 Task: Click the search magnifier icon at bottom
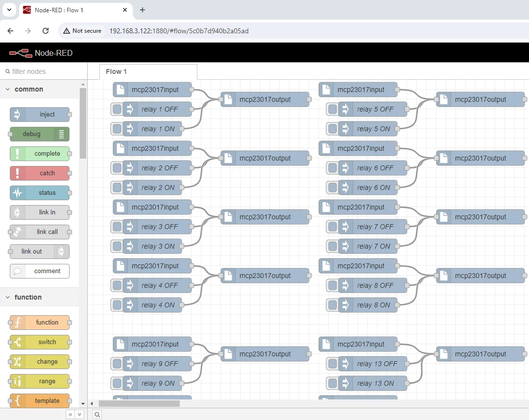[97, 415]
